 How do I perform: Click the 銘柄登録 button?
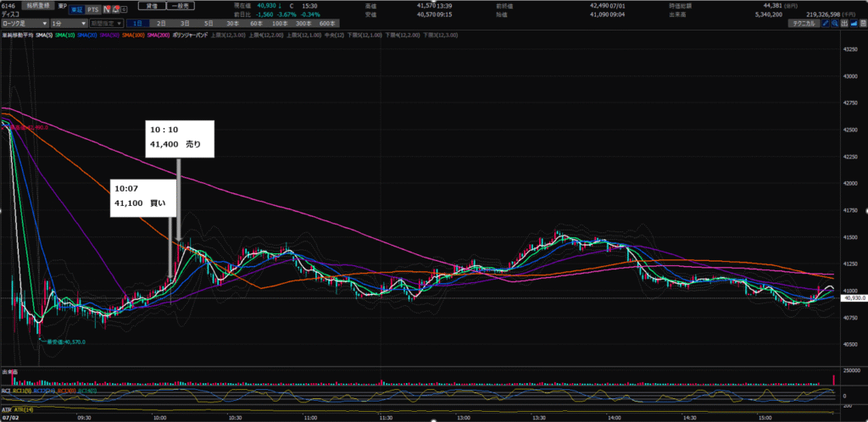coord(39,5)
